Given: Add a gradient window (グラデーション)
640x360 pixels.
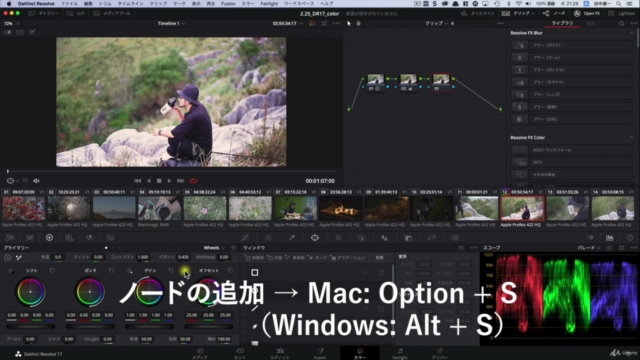Looking at the screenshot, I should tap(348, 258).
